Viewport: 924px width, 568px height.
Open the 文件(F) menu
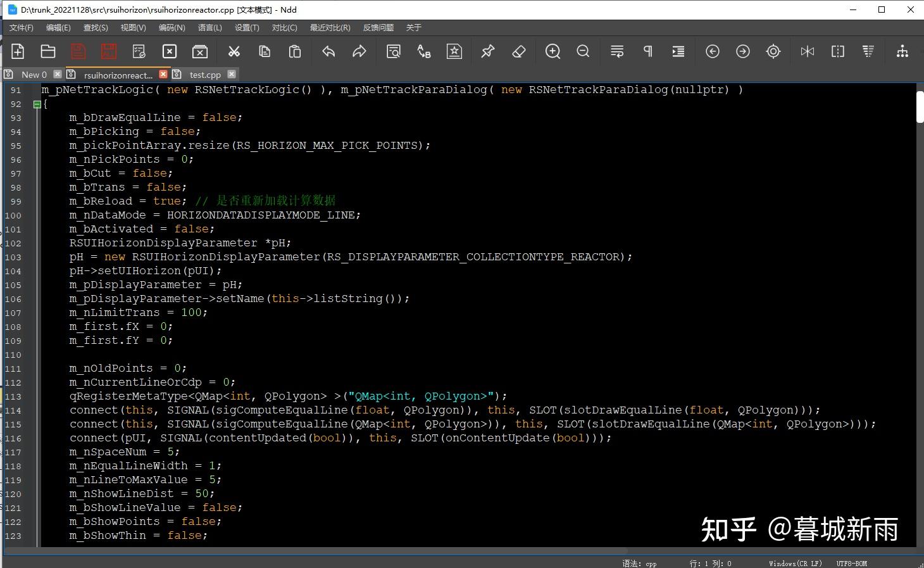pyautogui.click(x=22, y=28)
